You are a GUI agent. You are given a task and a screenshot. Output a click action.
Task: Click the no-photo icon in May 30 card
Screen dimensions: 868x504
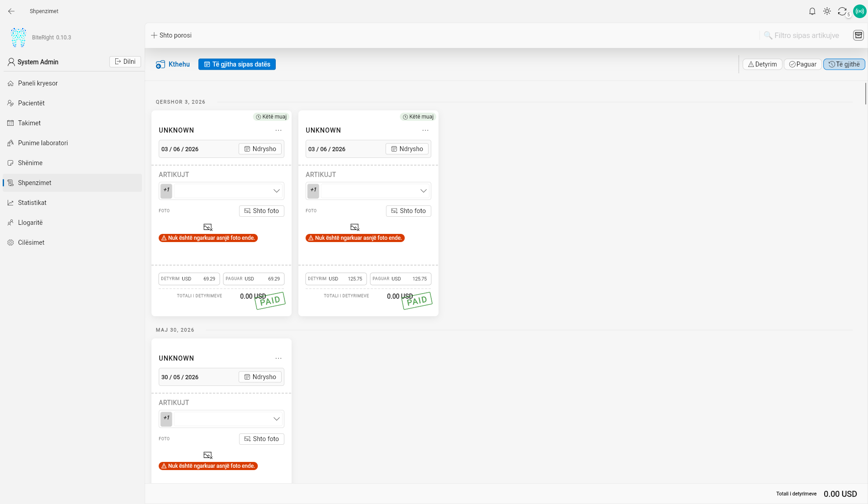(x=208, y=455)
